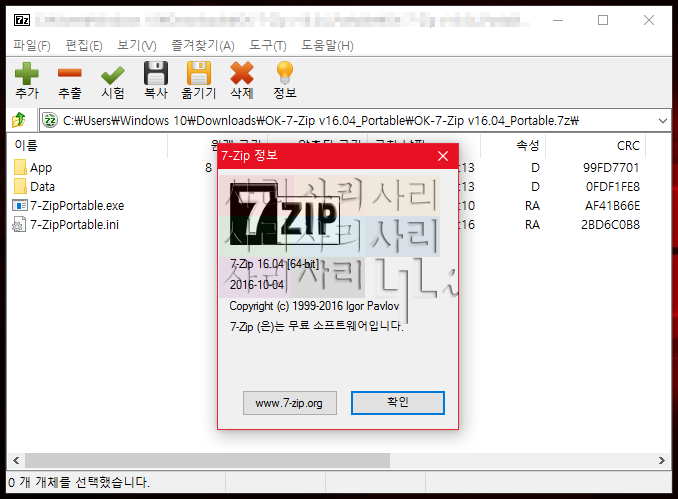Select the App folder icon
Viewport: 678px width, 499px height.
20,167
